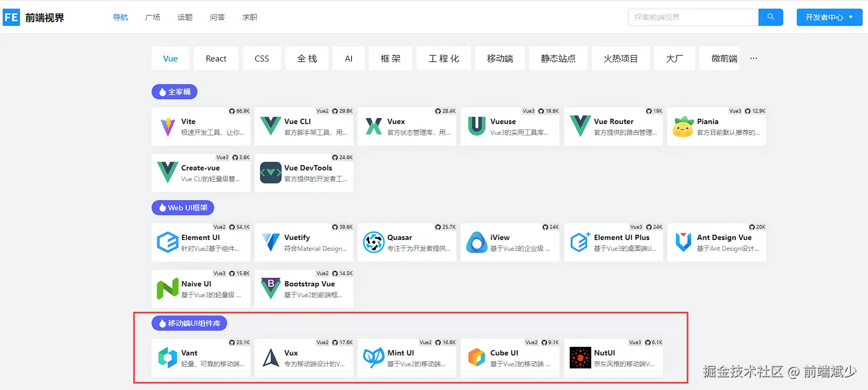868x390 pixels.
Task: Select the Vue category tab
Action: (x=170, y=58)
